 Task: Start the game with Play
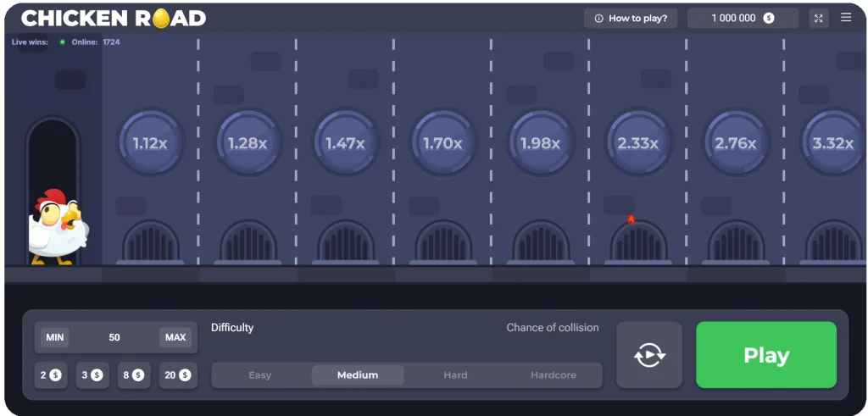point(766,355)
